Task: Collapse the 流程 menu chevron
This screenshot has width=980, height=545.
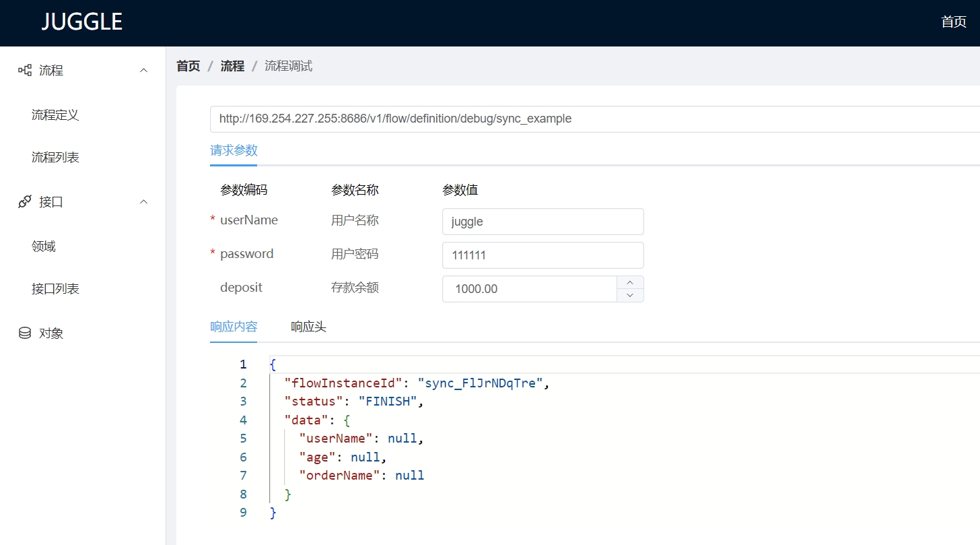Action: point(143,70)
